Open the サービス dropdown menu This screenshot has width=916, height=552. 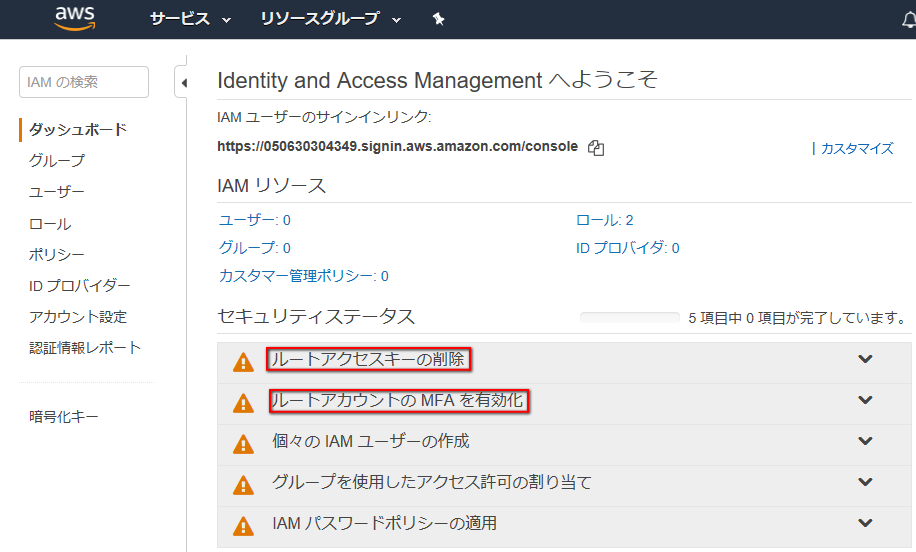tap(190, 19)
